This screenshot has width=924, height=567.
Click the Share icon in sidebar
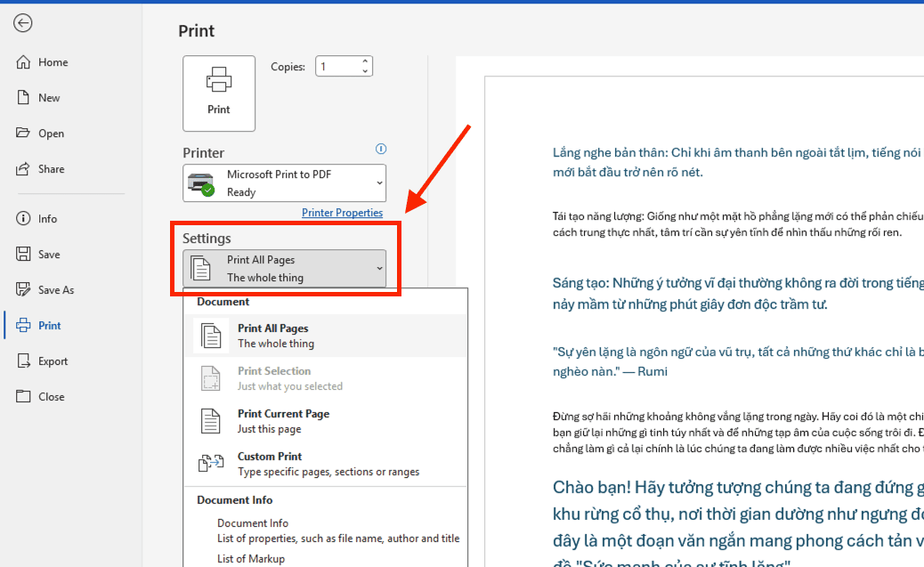[23, 168]
